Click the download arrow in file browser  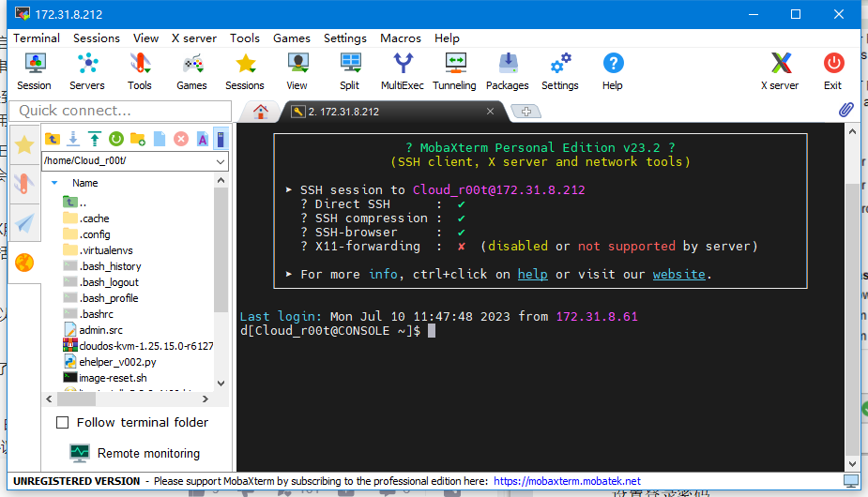73,139
